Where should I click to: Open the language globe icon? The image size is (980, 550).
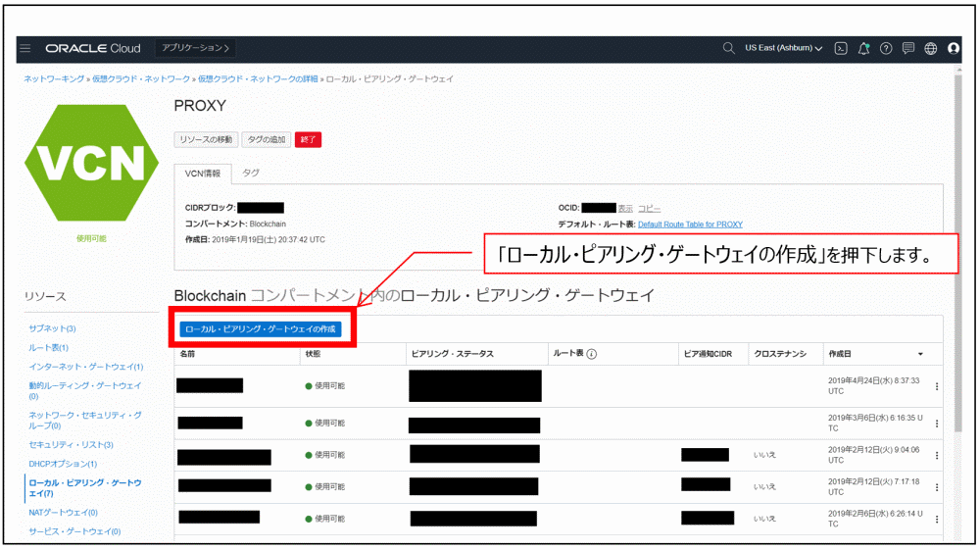click(x=931, y=48)
